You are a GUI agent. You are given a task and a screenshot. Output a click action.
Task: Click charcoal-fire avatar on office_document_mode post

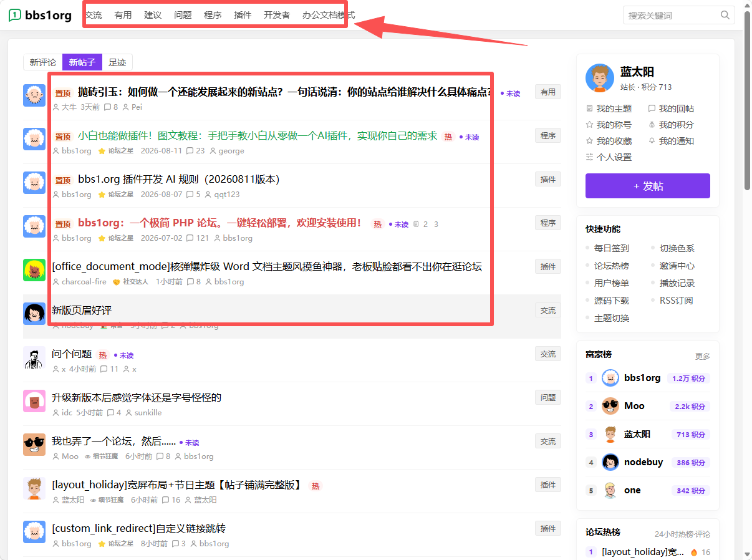[34, 270]
